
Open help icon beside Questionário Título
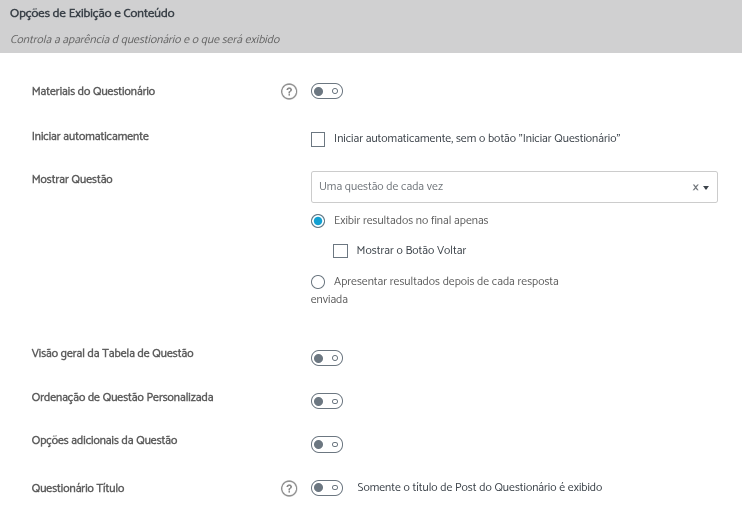[289, 489]
